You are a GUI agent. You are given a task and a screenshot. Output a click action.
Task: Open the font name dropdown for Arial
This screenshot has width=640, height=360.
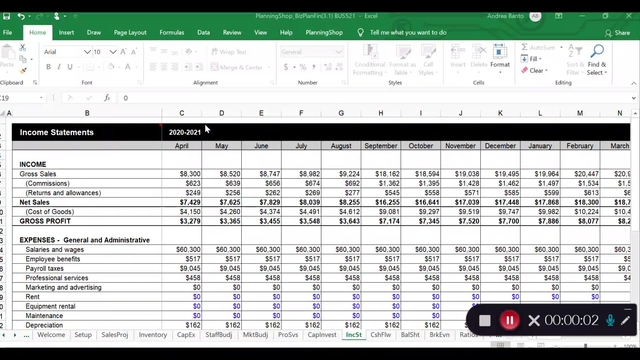pos(87,52)
